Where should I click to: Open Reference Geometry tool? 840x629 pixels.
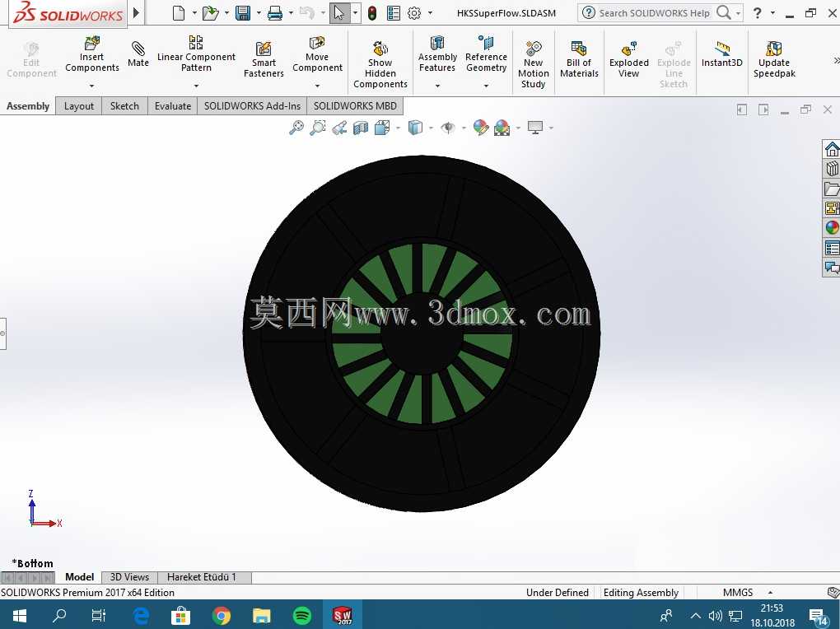click(486, 54)
